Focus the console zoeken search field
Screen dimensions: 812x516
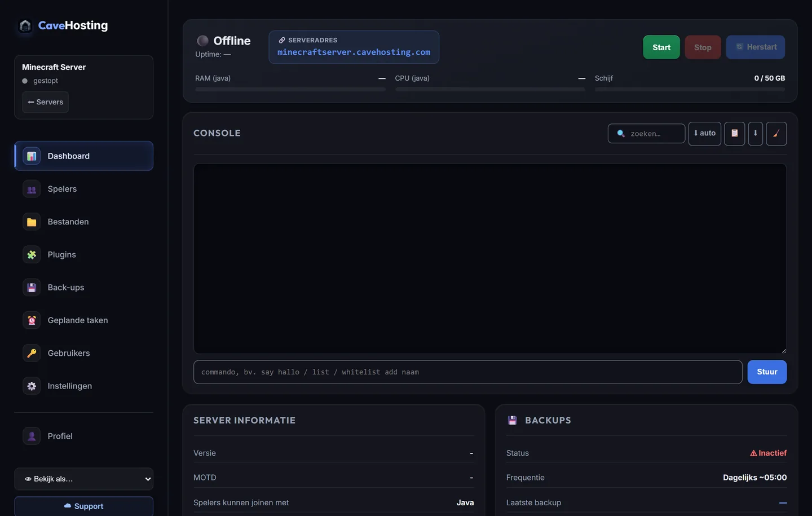tap(646, 134)
